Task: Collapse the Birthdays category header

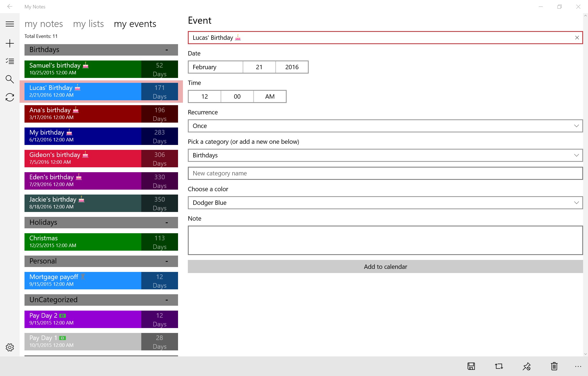Action: pos(167,50)
